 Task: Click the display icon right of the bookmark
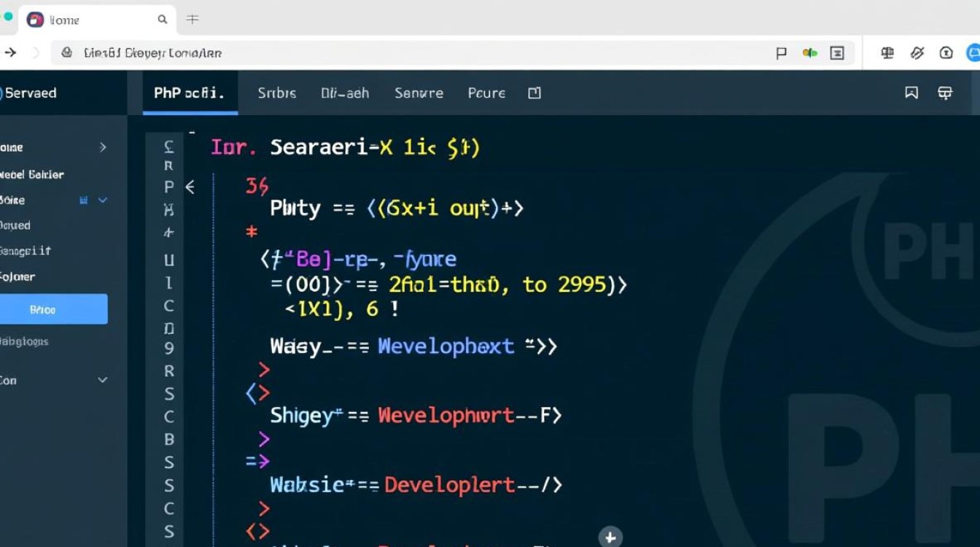[x=945, y=93]
